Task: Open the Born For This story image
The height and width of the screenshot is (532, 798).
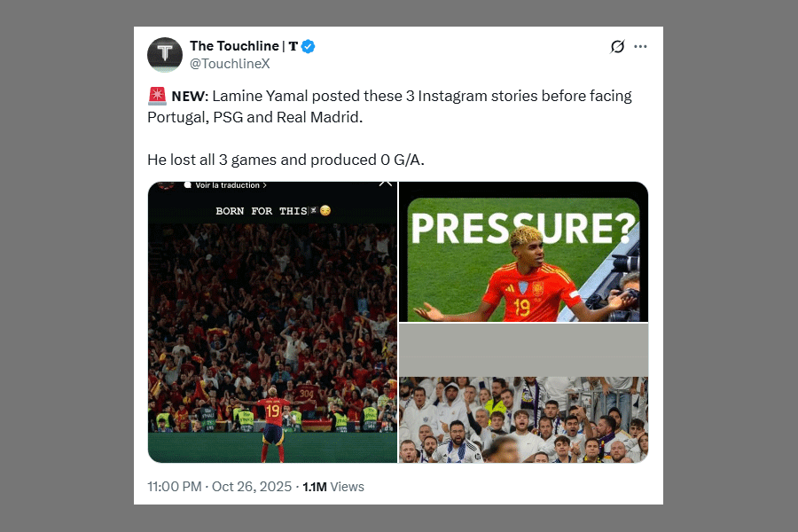Action: [272, 322]
